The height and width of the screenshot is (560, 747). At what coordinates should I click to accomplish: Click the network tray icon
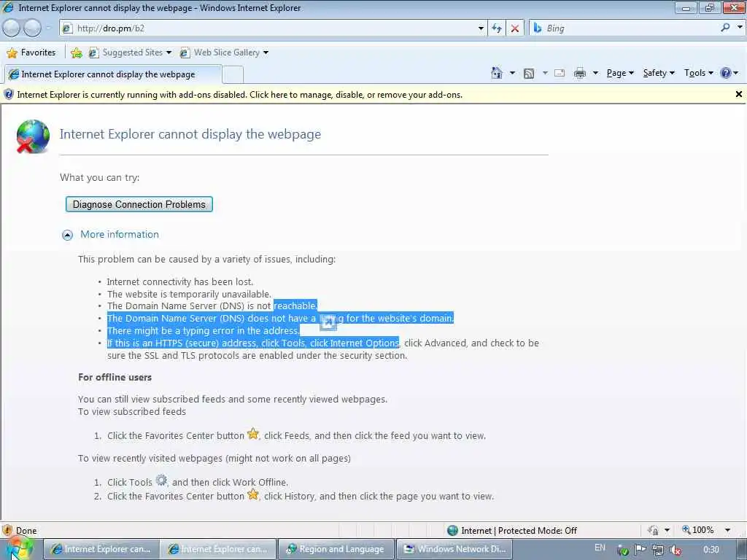(658, 550)
